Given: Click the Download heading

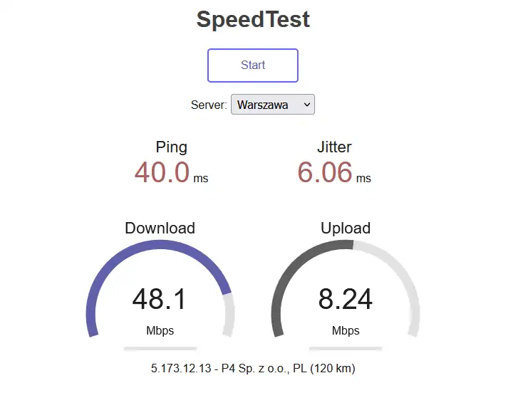Looking at the screenshot, I should coord(160,228).
